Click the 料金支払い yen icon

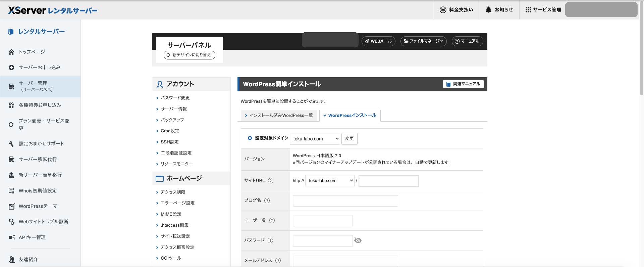443,10
